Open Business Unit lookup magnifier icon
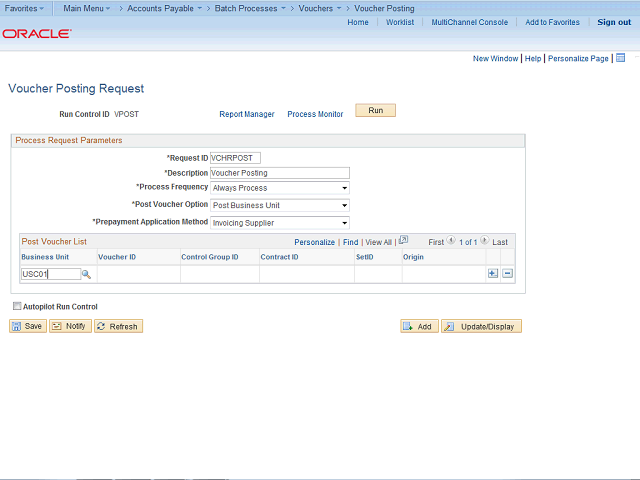Viewport: 640px width, 480px height. 86,274
